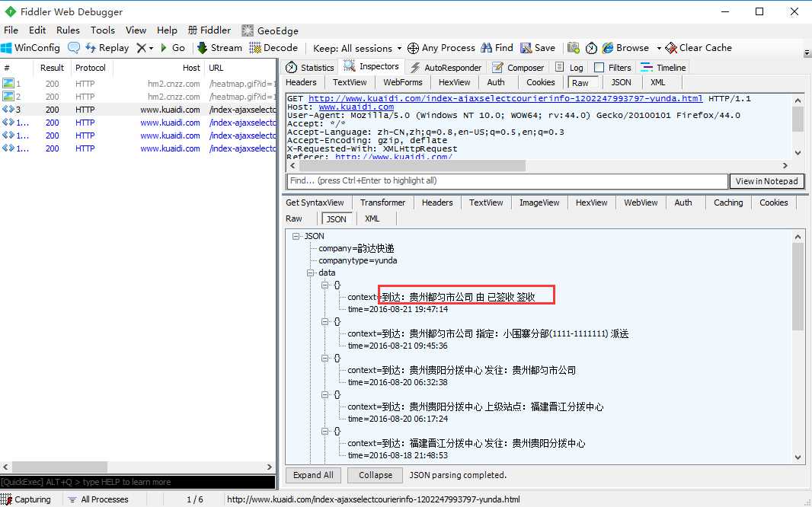812x507 pixels.
Task: Collapse the data node
Action: pyautogui.click(x=310, y=273)
